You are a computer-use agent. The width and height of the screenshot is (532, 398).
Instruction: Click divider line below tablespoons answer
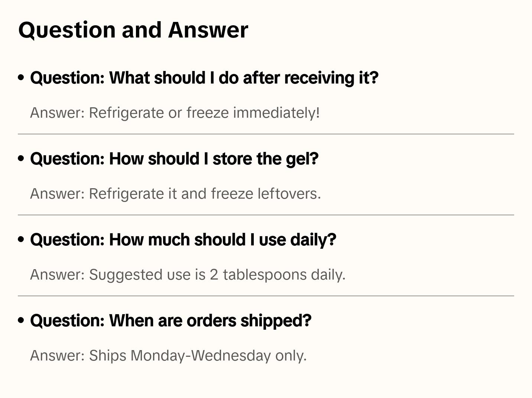(266, 296)
